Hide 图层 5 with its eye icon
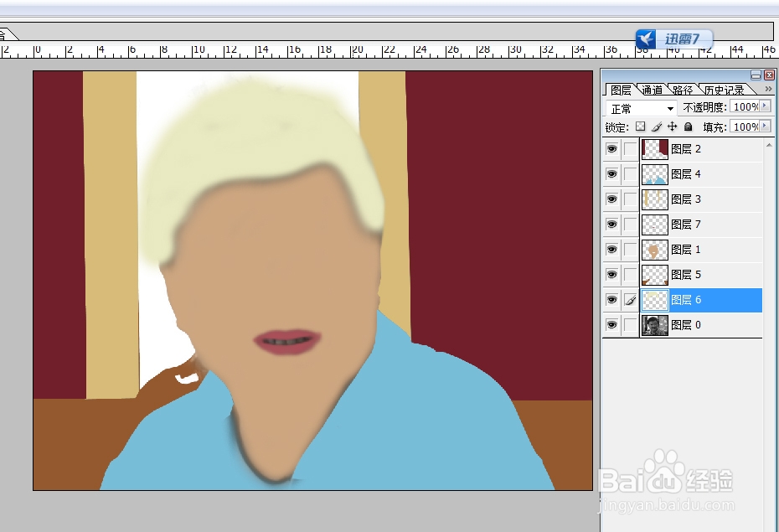This screenshot has height=532, width=779. click(x=611, y=275)
